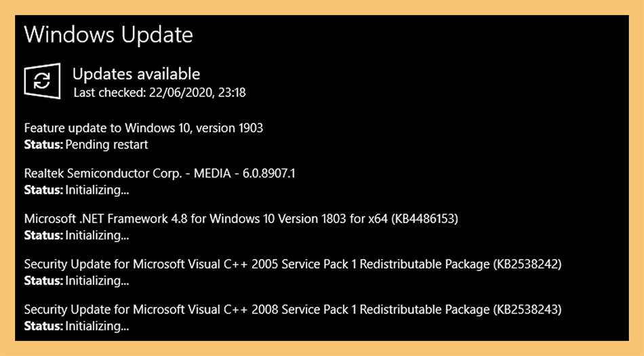Click the KB4486153 knowledge base number

pyautogui.click(x=424, y=219)
